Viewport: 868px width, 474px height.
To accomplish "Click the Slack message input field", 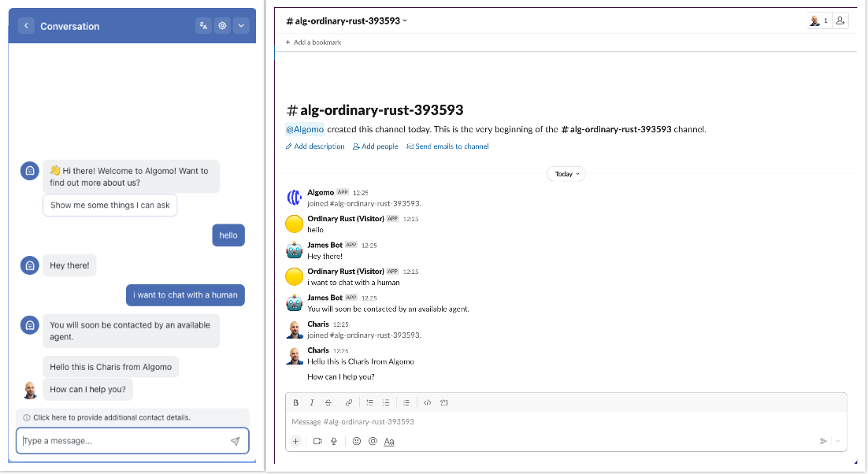I will [566, 422].
